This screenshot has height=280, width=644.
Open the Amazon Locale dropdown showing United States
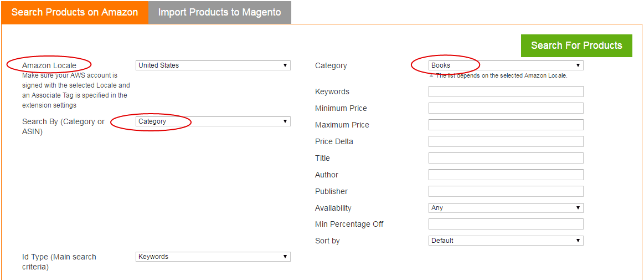(x=213, y=65)
